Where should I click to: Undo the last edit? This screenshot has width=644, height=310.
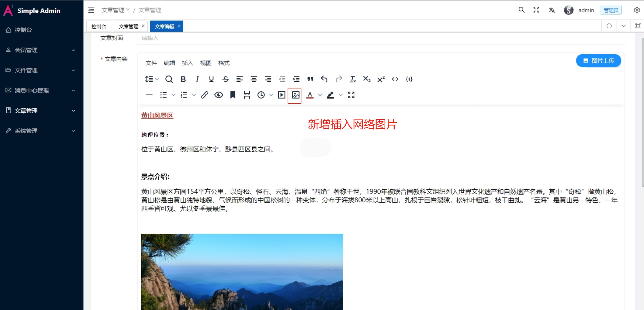click(x=324, y=79)
